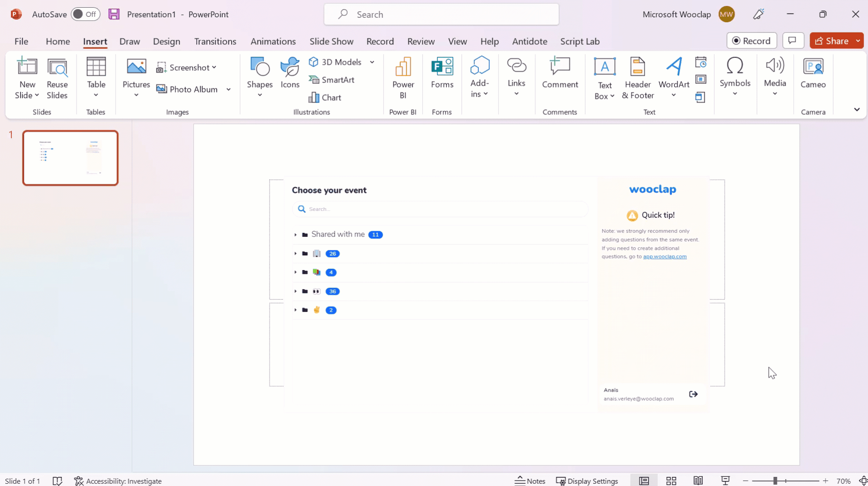
Task: Click the Record button at top right
Action: tap(752, 41)
